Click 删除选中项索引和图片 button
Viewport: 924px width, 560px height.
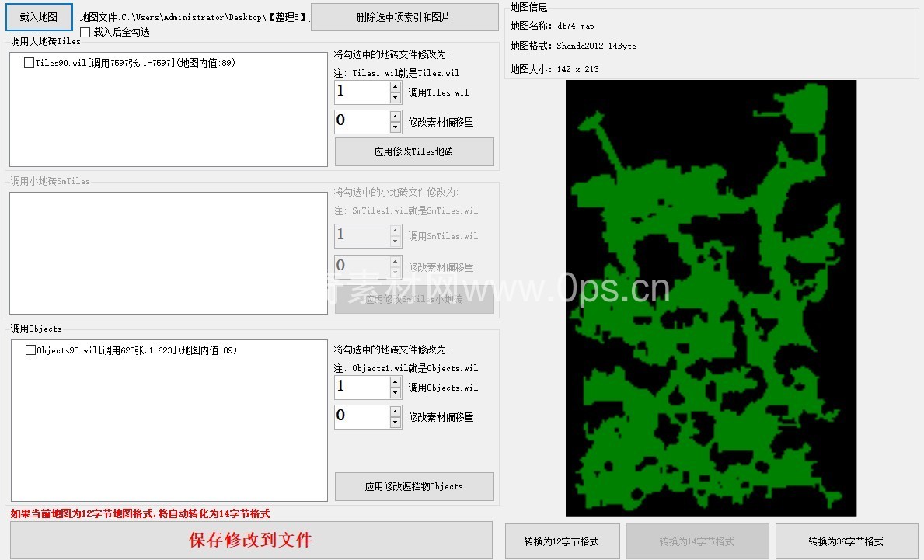[404, 17]
